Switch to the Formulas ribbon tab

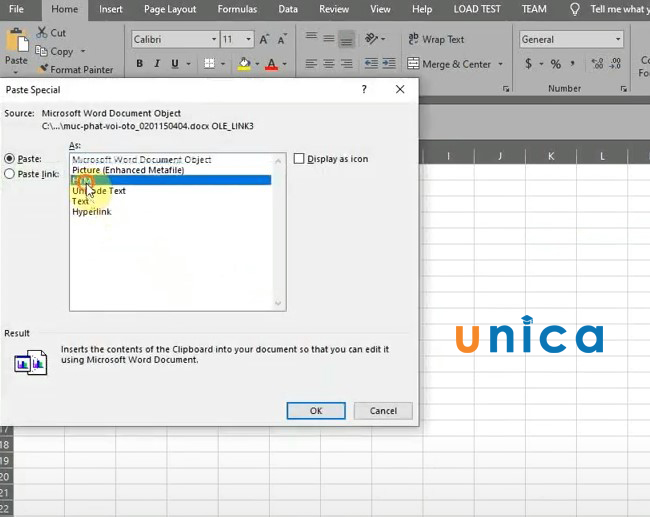tap(237, 9)
